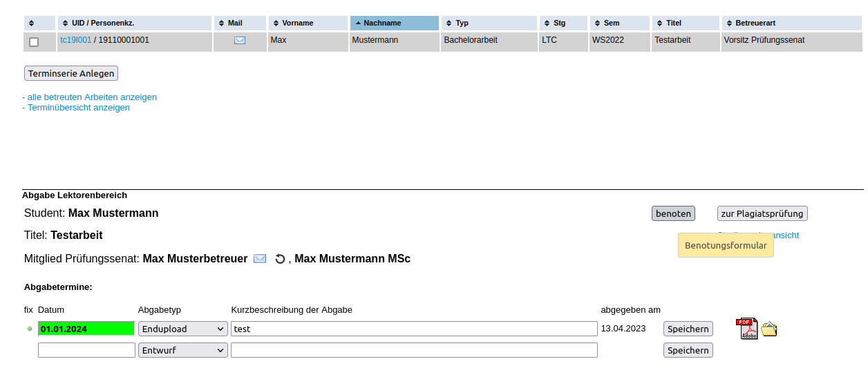This screenshot has height=386, width=868.
Task: Click the green date field with 01.01.2024
Action: point(86,329)
